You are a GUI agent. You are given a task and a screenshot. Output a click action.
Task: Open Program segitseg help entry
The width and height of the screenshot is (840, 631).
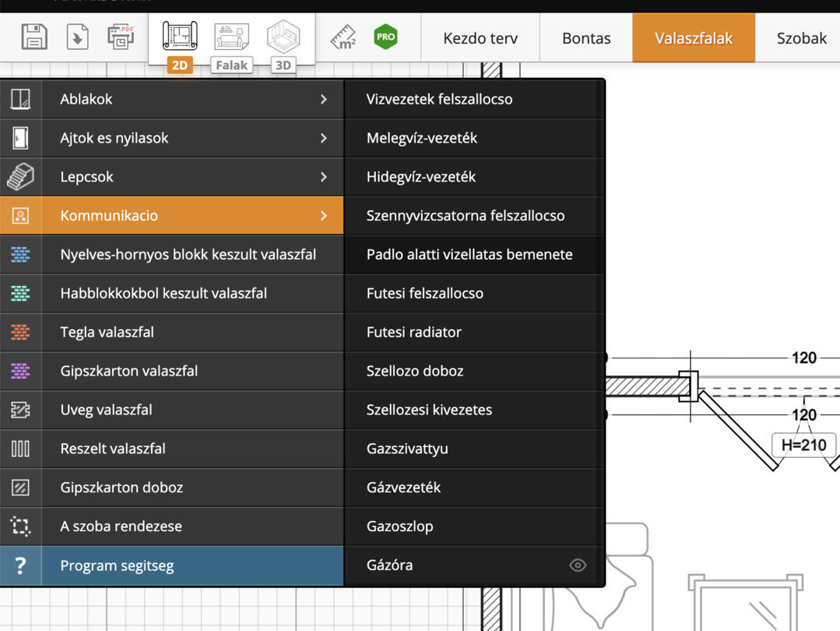point(171,566)
